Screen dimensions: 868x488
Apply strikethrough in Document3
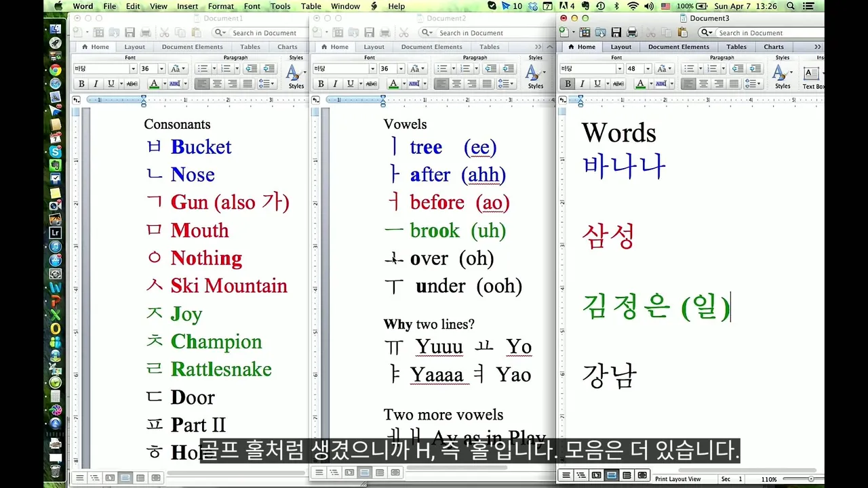618,83
